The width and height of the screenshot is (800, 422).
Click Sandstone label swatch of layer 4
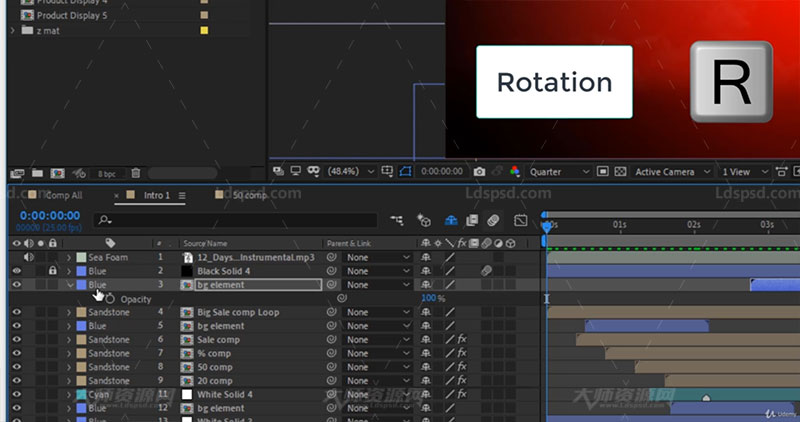click(x=81, y=312)
